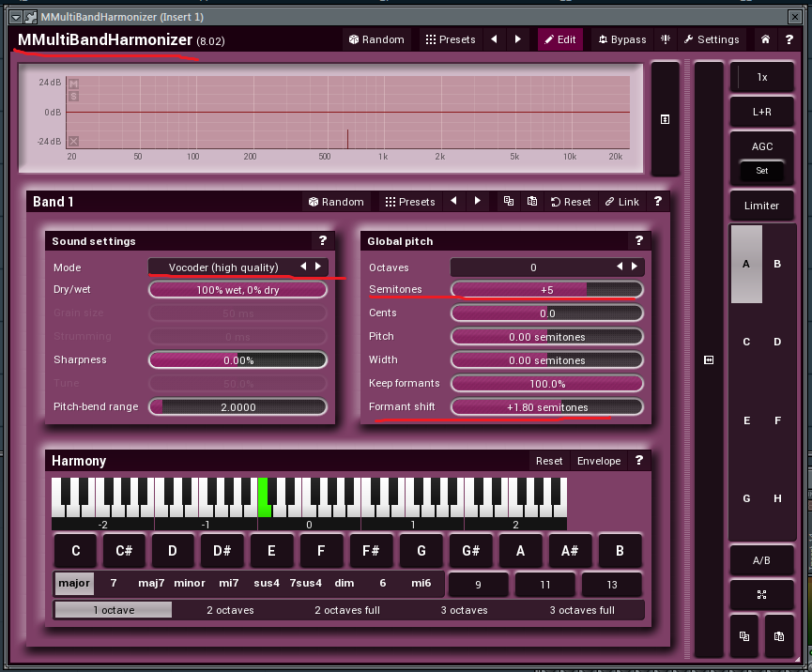Click the Band 1 Link button

(x=622, y=202)
